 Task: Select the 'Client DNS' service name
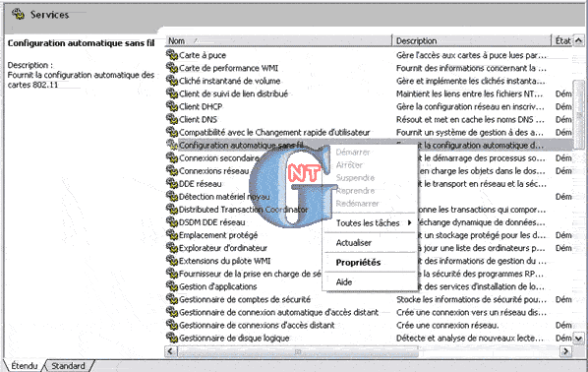point(198,119)
